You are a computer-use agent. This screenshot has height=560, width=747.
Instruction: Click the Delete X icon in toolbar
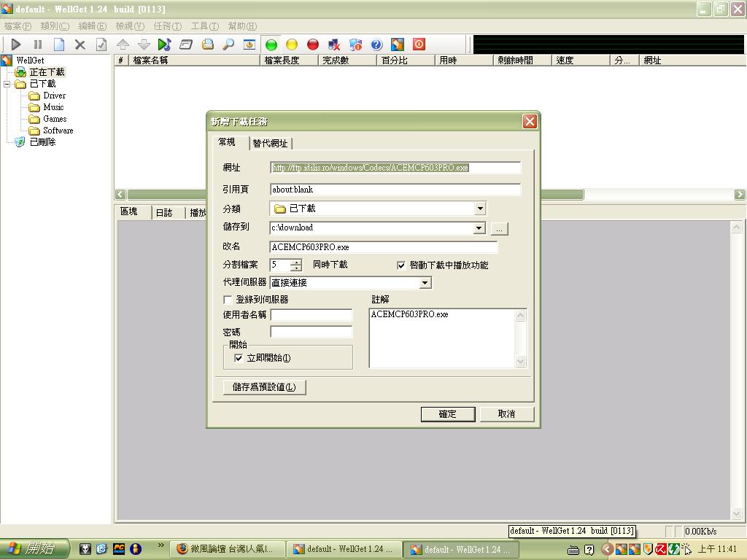pos(80,44)
